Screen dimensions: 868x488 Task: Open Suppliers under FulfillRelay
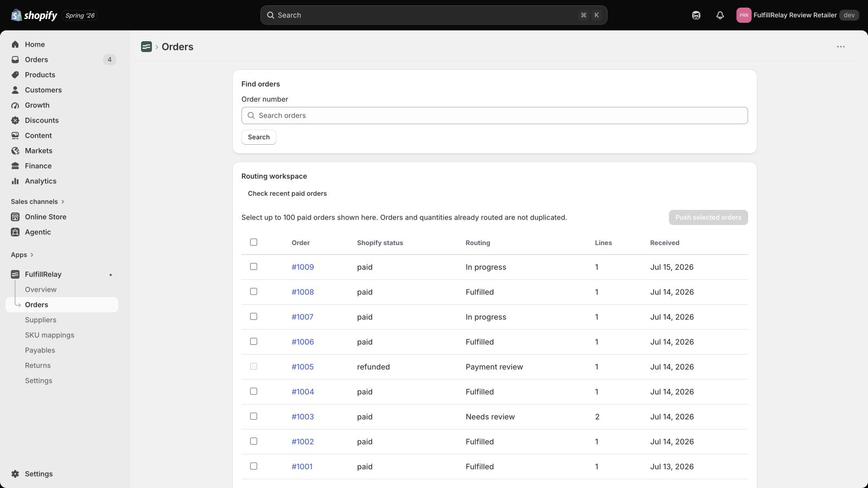(41, 320)
